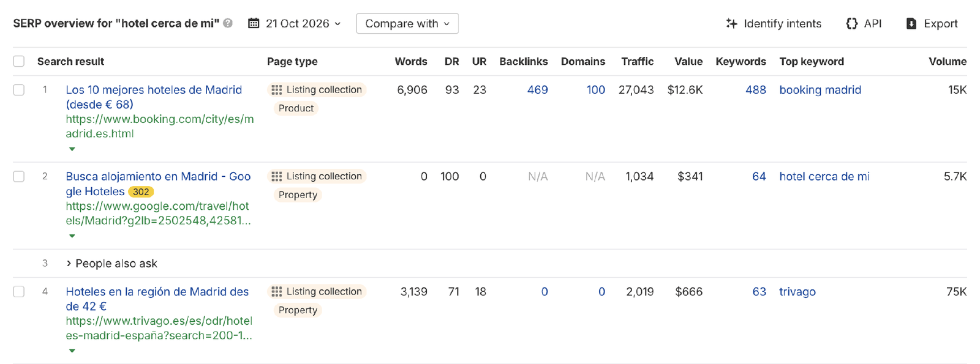
Task: Click the Keywords column header
Action: [x=741, y=61]
